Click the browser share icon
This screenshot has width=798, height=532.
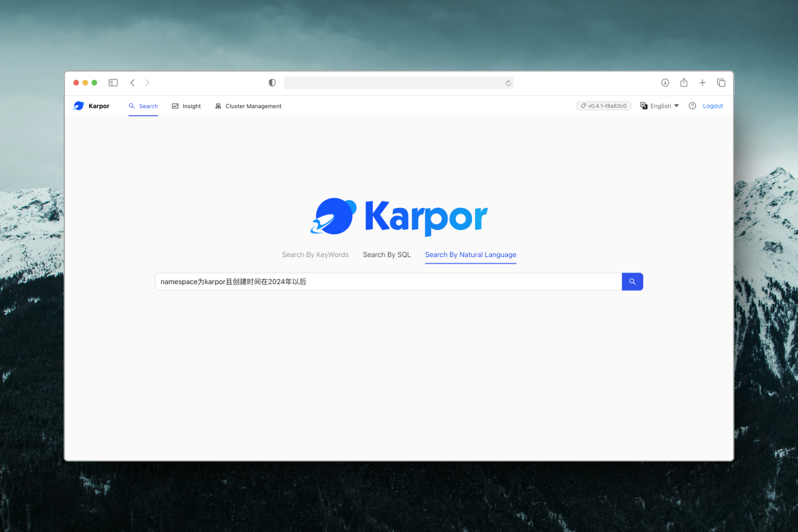pos(684,83)
